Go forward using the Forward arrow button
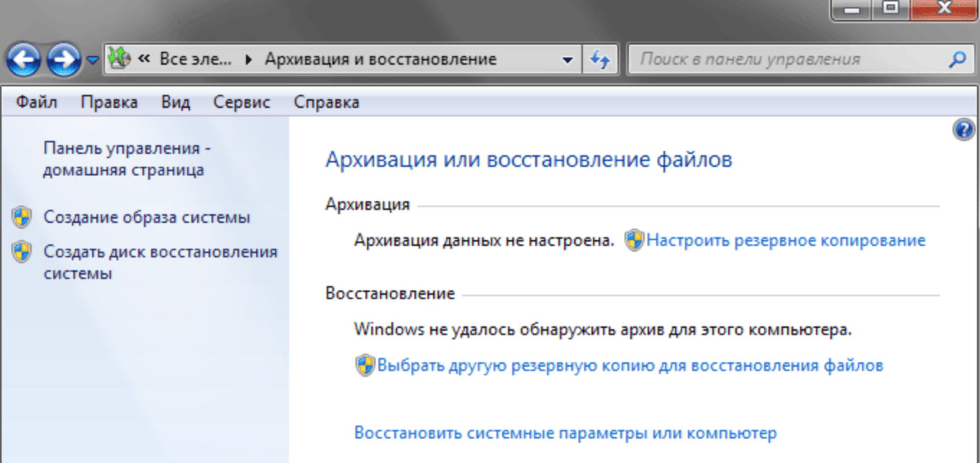The height and width of the screenshot is (463, 980). point(64,60)
